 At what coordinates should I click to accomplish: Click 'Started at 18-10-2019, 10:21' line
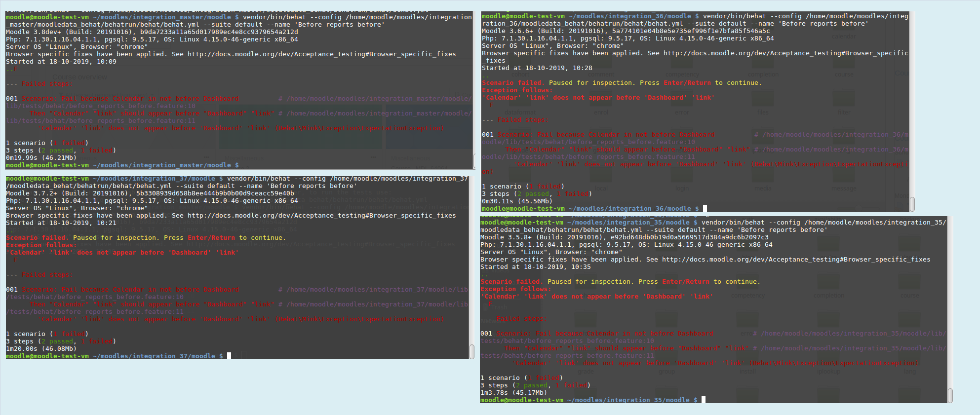coord(61,223)
